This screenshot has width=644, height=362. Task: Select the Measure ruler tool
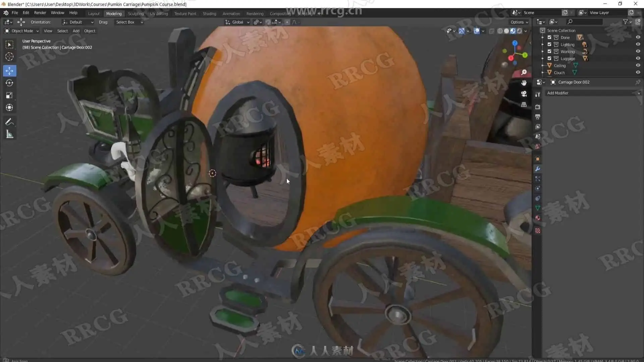(x=9, y=134)
